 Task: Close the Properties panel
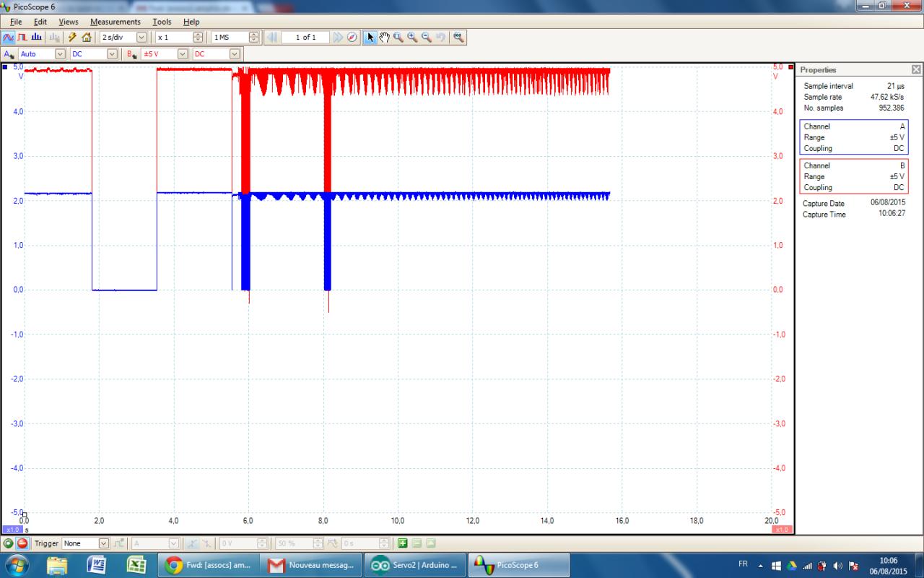(916, 69)
